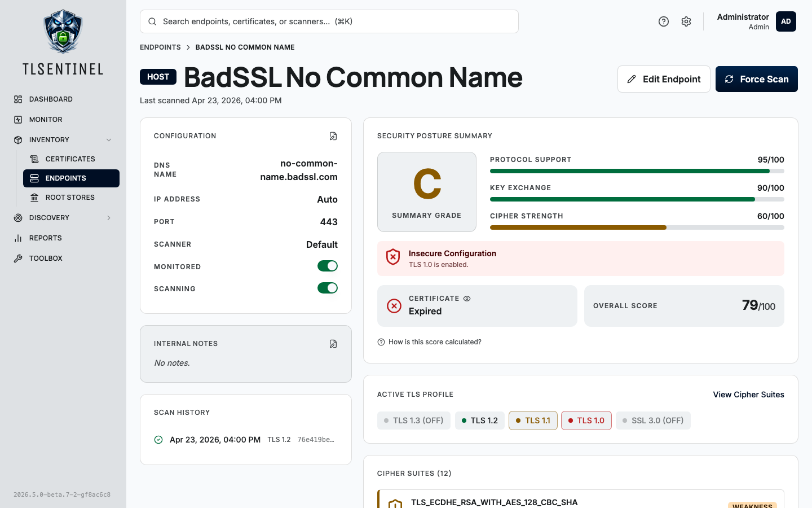This screenshot has height=508, width=812.
Task: Click the eye icon next to Certificate
Action: tap(467, 299)
